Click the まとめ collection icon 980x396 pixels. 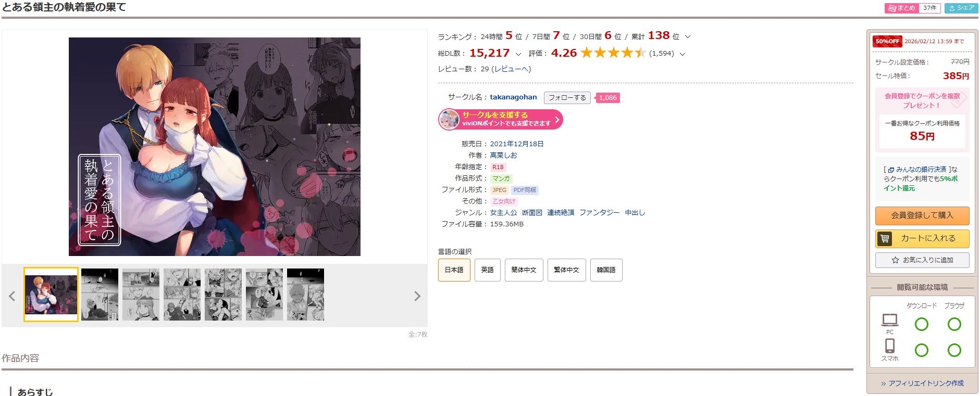pos(892,8)
